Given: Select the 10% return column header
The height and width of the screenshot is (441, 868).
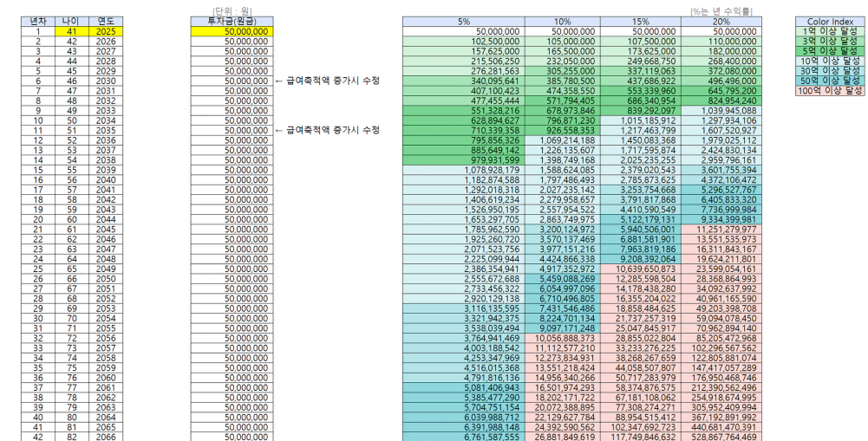Looking at the screenshot, I should [x=562, y=21].
